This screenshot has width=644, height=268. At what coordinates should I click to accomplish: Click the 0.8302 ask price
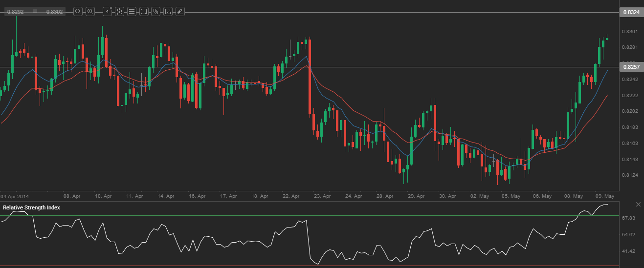click(x=54, y=12)
